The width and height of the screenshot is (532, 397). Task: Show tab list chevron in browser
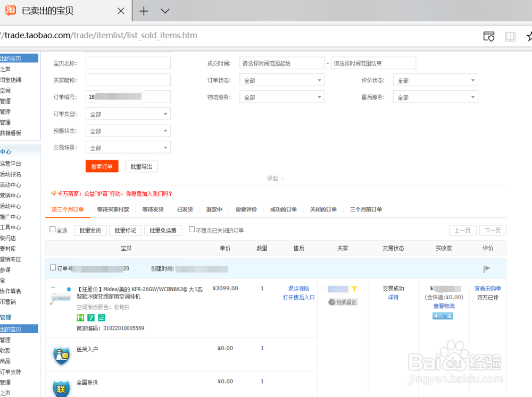tap(165, 11)
